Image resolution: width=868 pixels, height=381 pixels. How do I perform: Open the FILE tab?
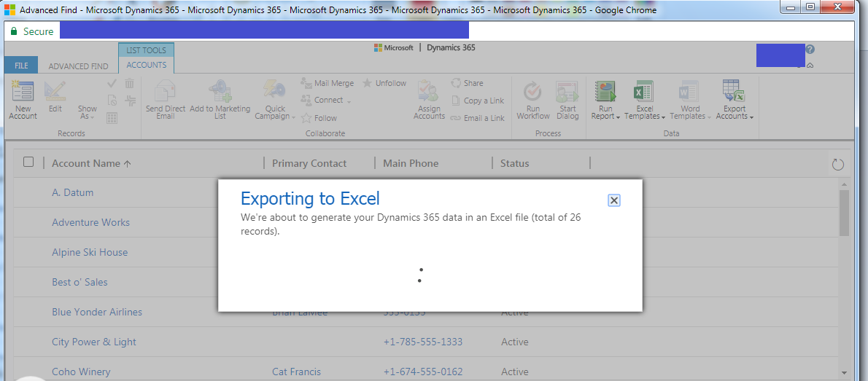click(21, 66)
